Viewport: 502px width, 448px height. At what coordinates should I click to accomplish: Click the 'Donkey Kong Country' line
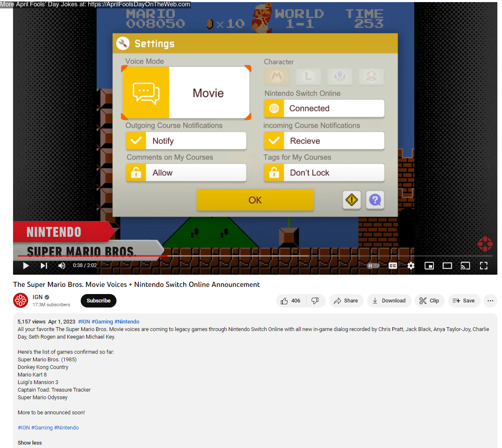(43, 367)
